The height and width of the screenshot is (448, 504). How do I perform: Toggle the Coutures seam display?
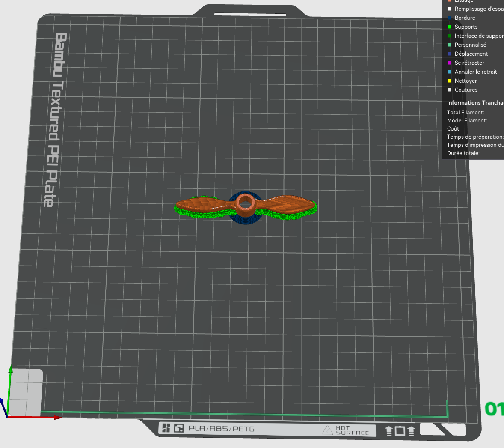pyautogui.click(x=466, y=90)
